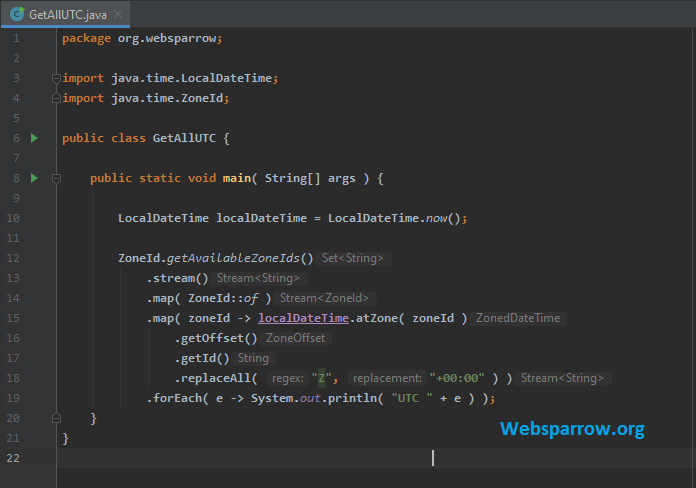Click the class name GetAllUTC in the declaration
Image resolution: width=696 pixels, height=488 pixels.
coord(184,138)
